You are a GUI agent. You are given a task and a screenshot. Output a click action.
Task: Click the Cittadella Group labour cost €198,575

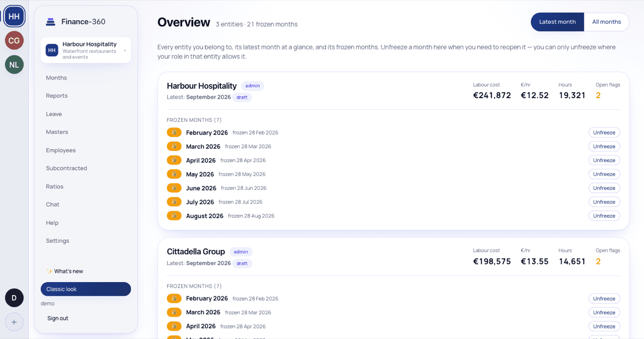(492, 261)
